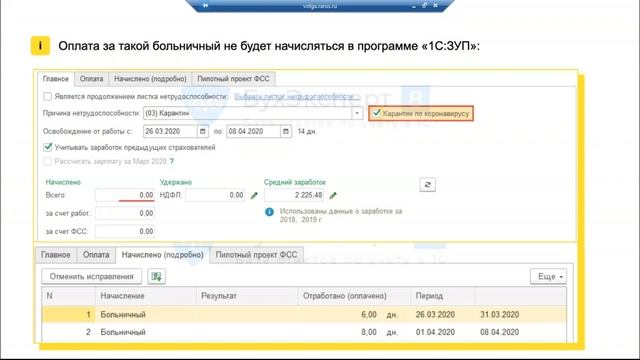Select lower Начислено (подробно) tab
The width and height of the screenshot is (640, 360).
162,255
